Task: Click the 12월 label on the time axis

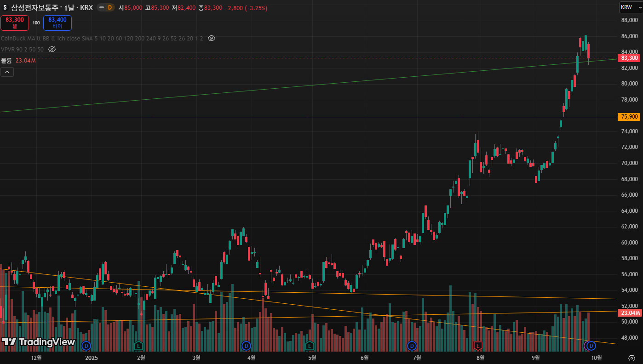Action: click(36, 358)
